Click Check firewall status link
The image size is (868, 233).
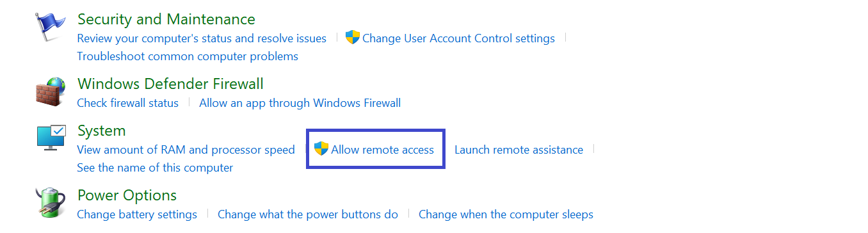(x=127, y=103)
